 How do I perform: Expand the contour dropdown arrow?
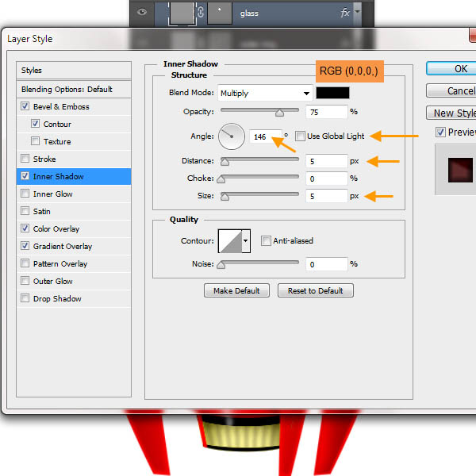click(x=246, y=240)
